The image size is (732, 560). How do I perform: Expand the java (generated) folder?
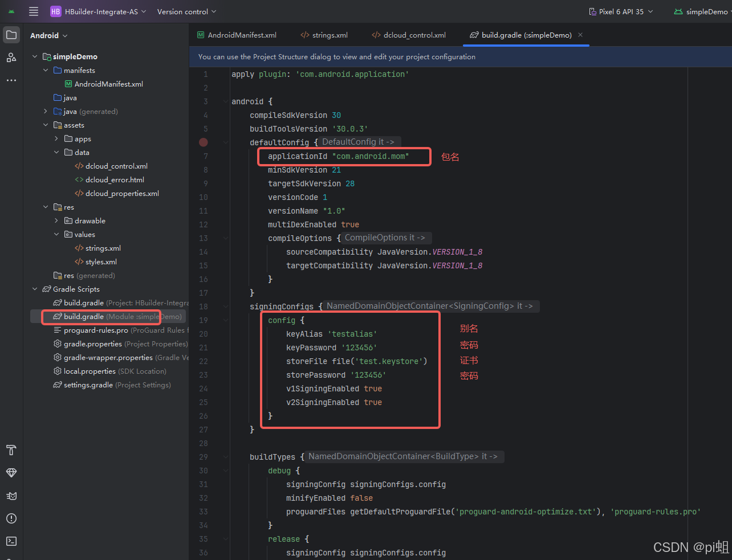(46, 111)
